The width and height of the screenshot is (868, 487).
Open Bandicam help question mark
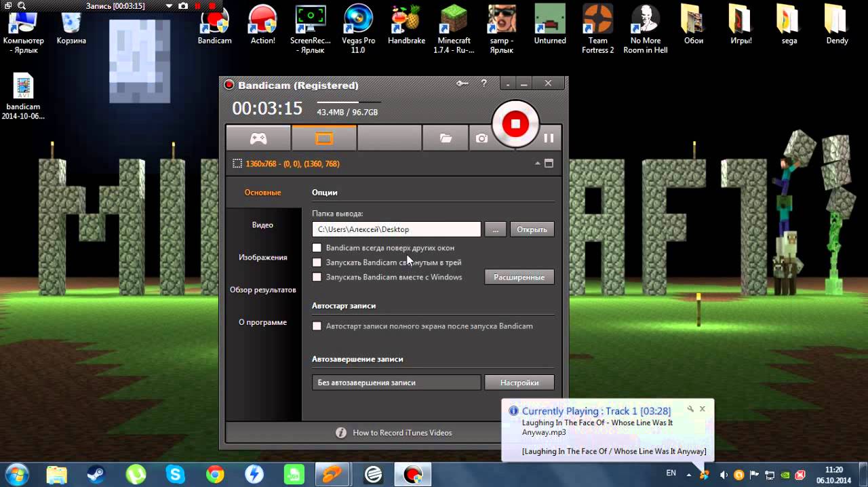(x=484, y=83)
